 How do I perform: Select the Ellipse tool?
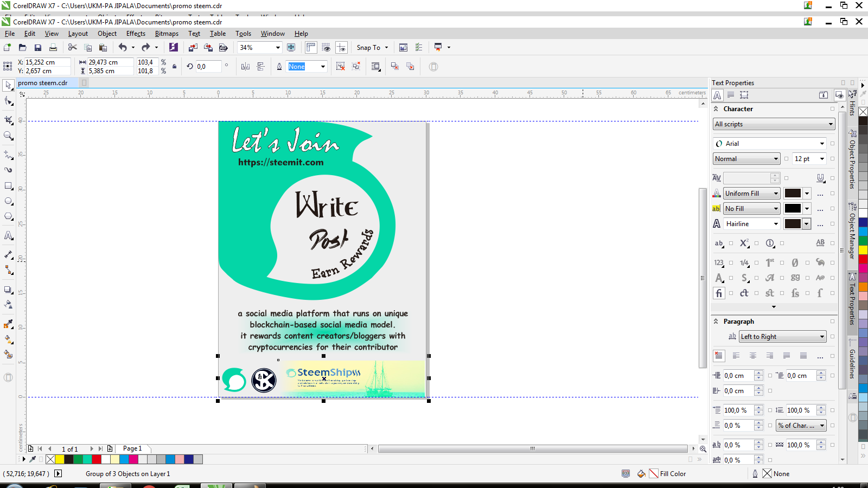pyautogui.click(x=9, y=201)
